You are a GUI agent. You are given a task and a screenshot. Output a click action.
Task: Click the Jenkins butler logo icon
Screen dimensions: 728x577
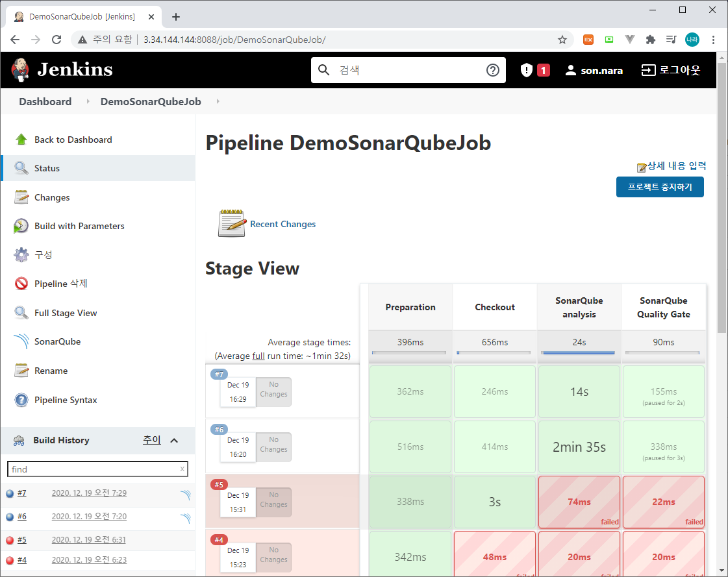pyautogui.click(x=20, y=70)
